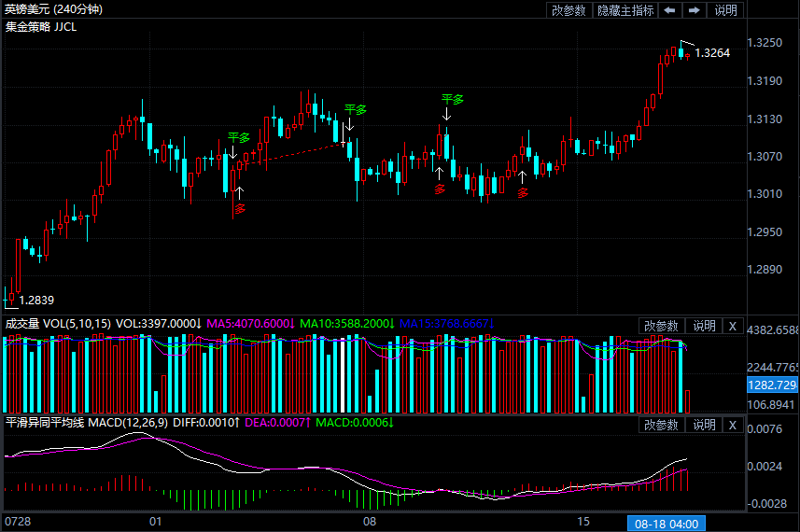This screenshot has width=800, height=532.
Task: Open 改参数 in the MACD panel
Action: (661, 426)
